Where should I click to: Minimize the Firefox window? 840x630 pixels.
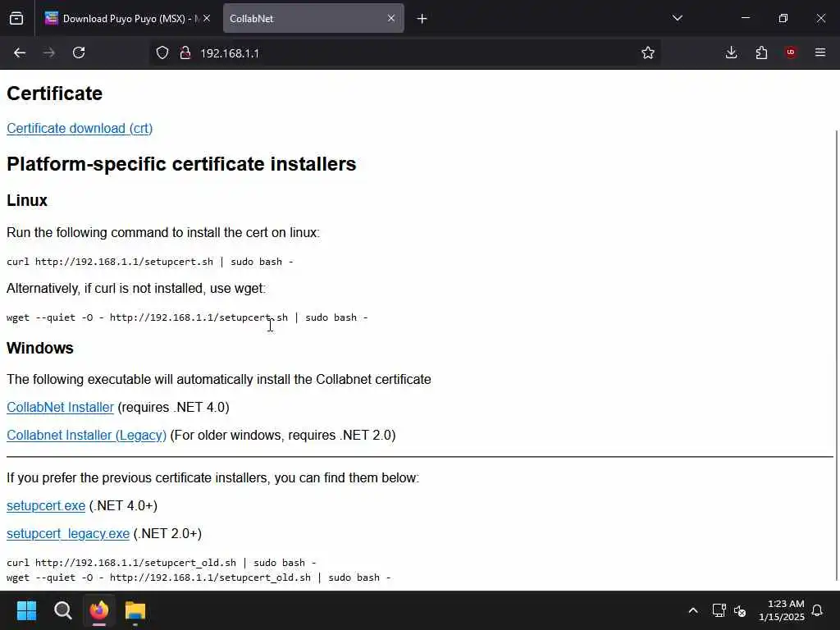745,18
